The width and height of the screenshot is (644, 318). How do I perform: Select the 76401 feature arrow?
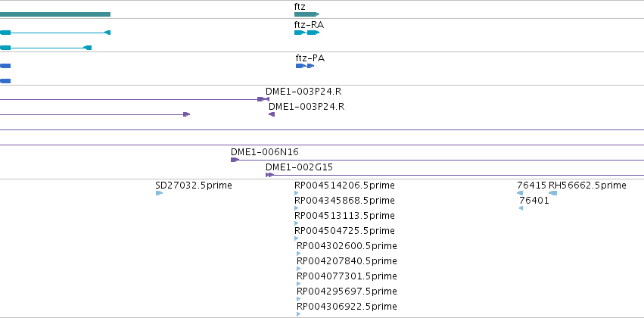[521, 208]
